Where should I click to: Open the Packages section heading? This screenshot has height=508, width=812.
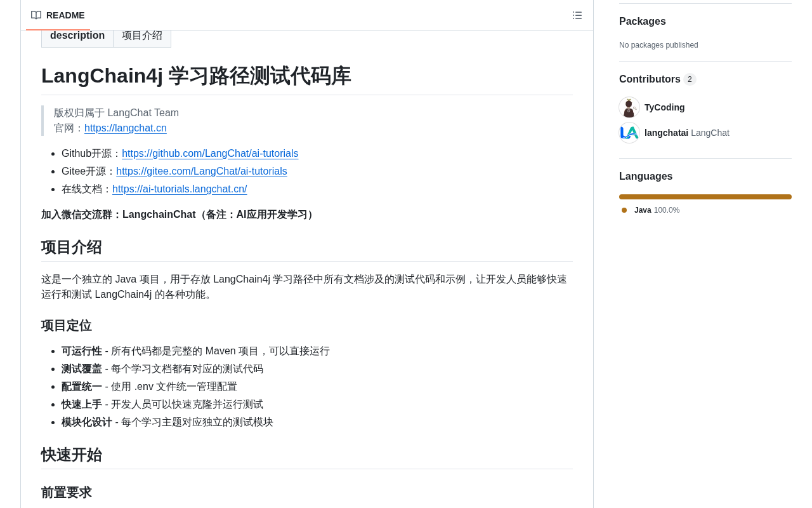[x=643, y=22]
